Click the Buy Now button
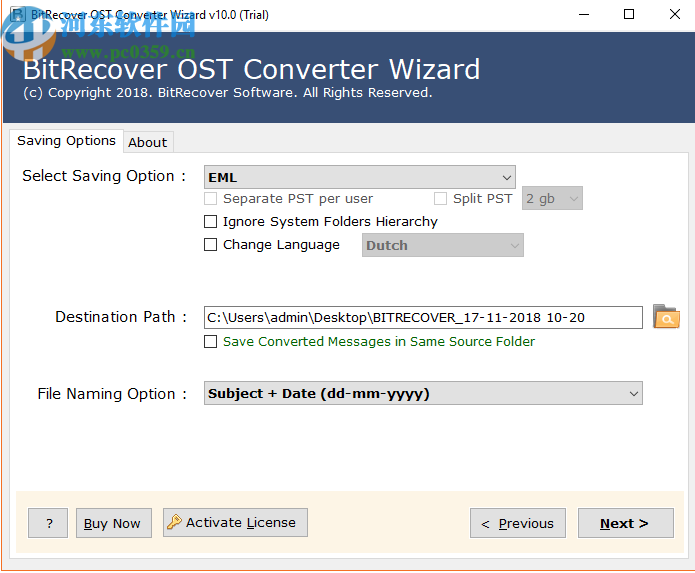 pos(113,523)
